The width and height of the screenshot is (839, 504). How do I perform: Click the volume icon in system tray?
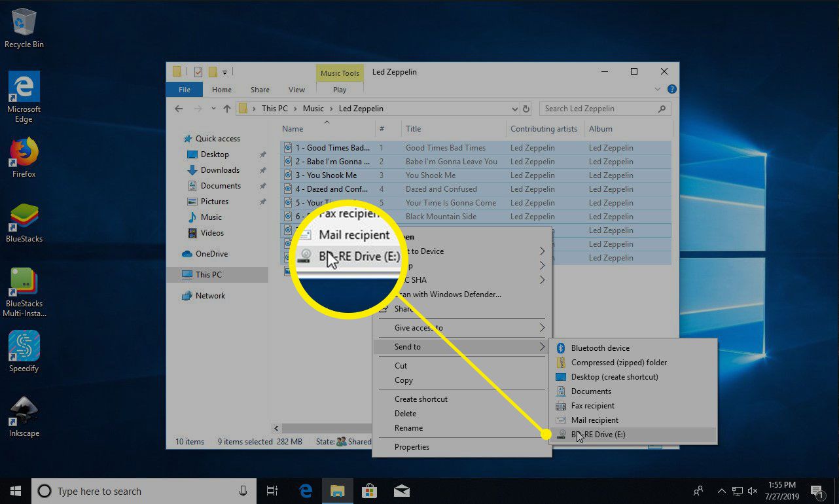pyautogui.click(x=752, y=491)
